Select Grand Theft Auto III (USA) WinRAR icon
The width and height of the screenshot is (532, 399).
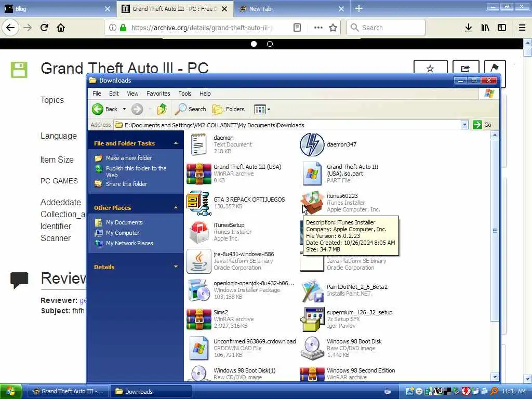199,174
